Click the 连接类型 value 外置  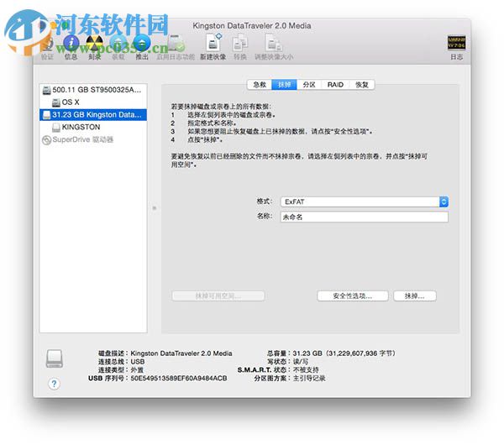(137, 370)
